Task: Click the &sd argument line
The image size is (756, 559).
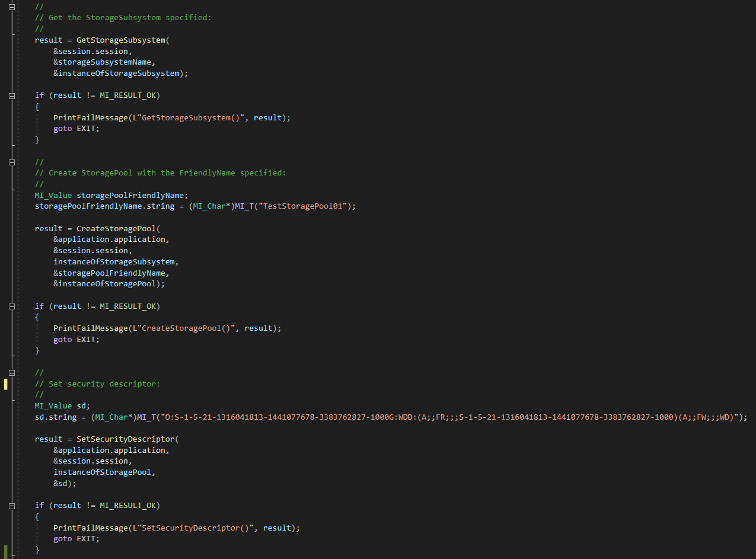Action: tap(65, 484)
